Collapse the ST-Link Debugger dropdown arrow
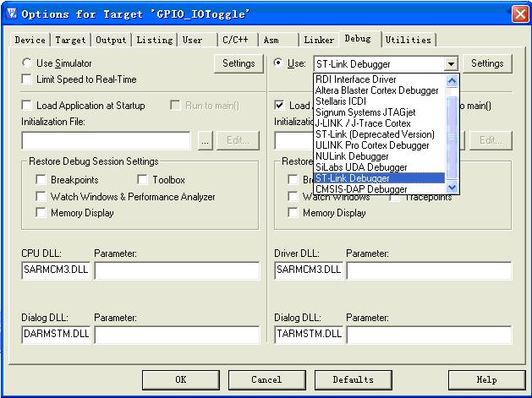Screen dimensions: 532x398 point(451,63)
